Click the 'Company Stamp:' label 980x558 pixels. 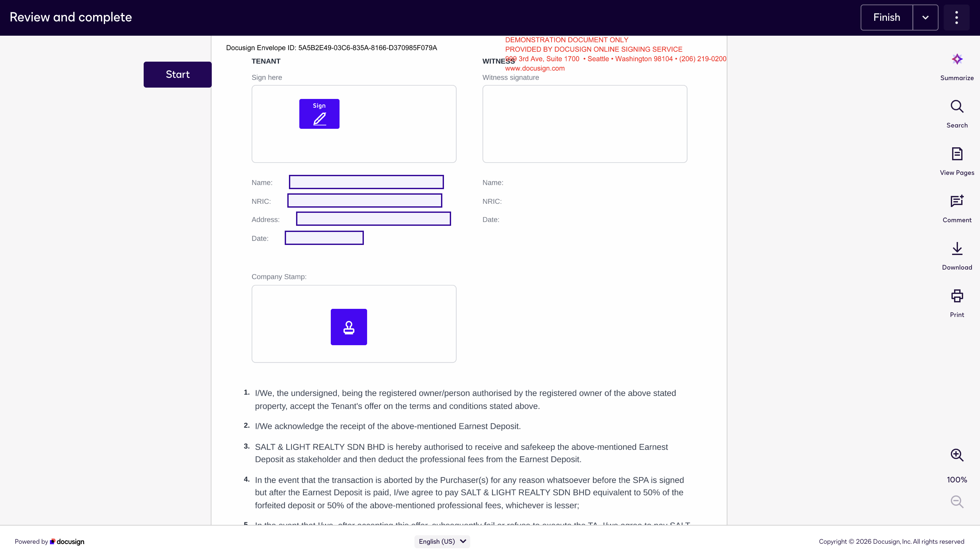click(x=279, y=277)
